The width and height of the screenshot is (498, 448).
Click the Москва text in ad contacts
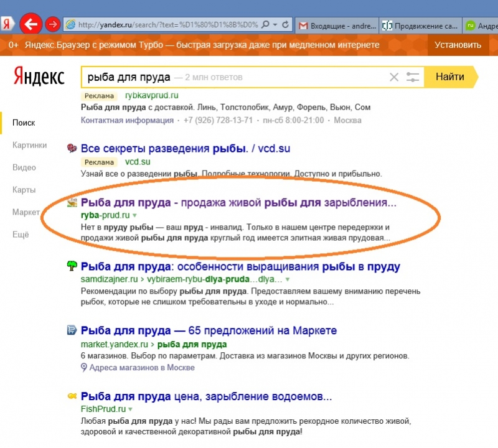coord(347,120)
